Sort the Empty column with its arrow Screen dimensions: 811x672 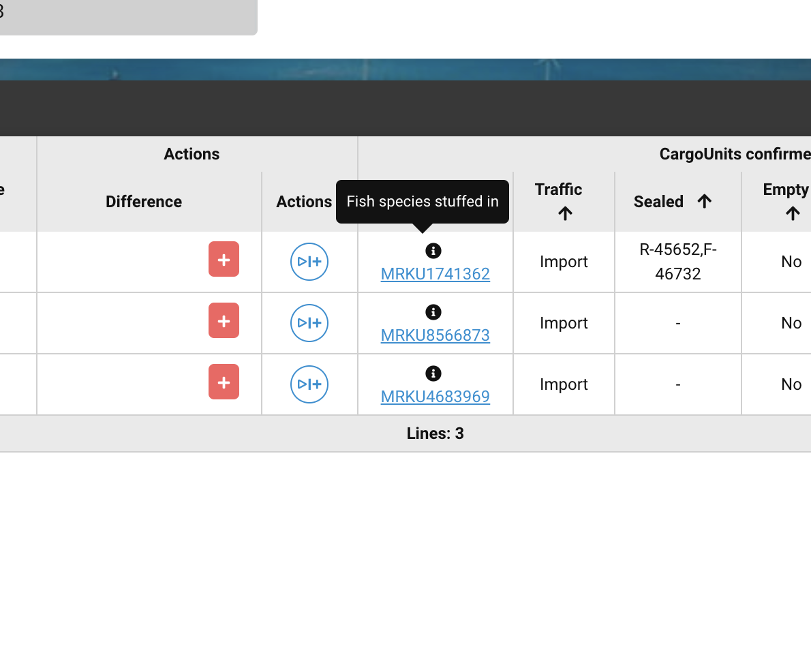tap(792, 214)
